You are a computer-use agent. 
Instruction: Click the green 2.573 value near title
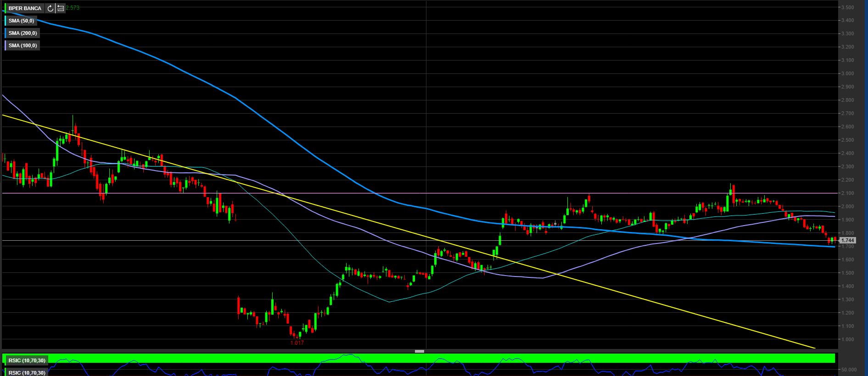pos(73,8)
